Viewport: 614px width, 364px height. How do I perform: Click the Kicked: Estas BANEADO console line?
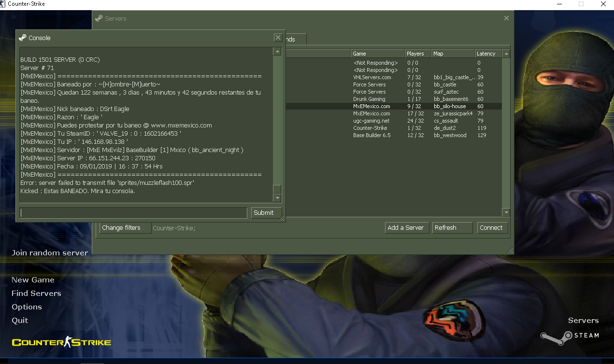coord(77,191)
